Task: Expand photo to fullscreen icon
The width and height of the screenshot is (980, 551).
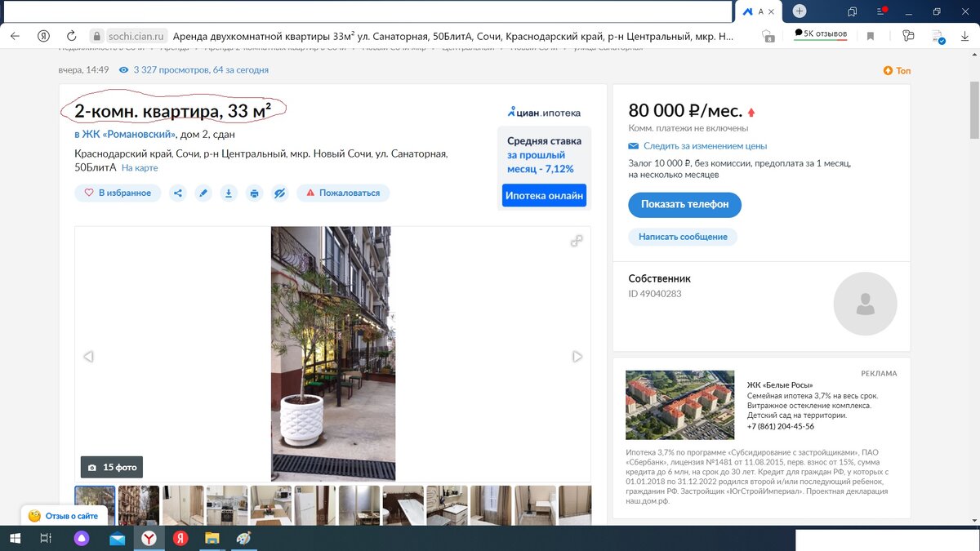Action: point(577,241)
